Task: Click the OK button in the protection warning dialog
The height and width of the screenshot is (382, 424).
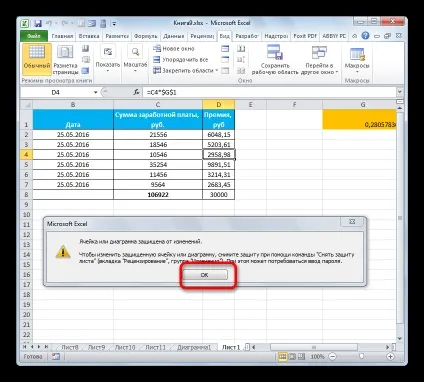Action: pos(205,275)
